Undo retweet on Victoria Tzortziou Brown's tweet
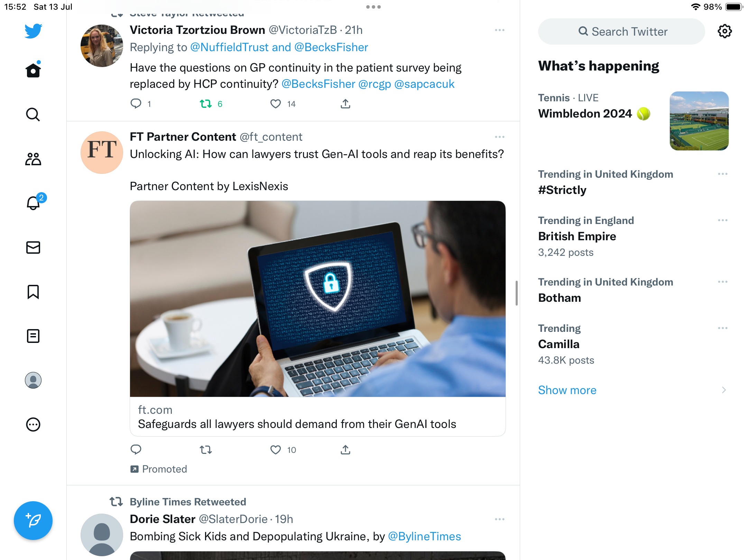 pos(206,104)
